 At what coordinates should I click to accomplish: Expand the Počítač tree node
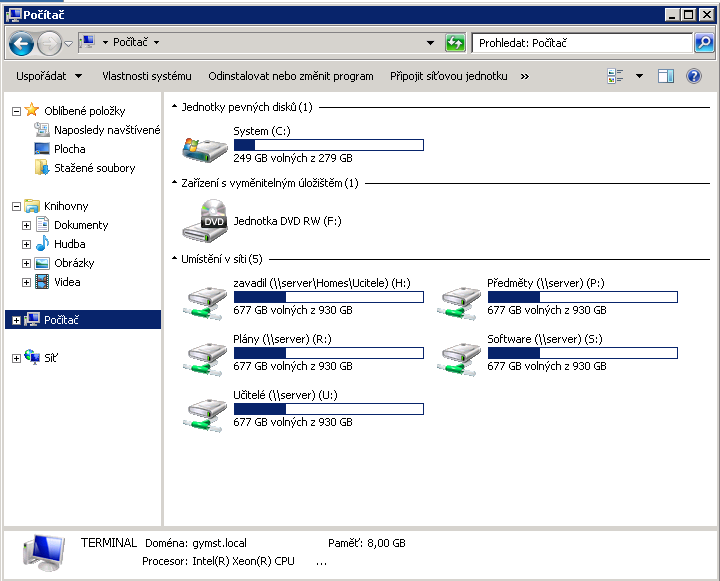(x=16, y=321)
